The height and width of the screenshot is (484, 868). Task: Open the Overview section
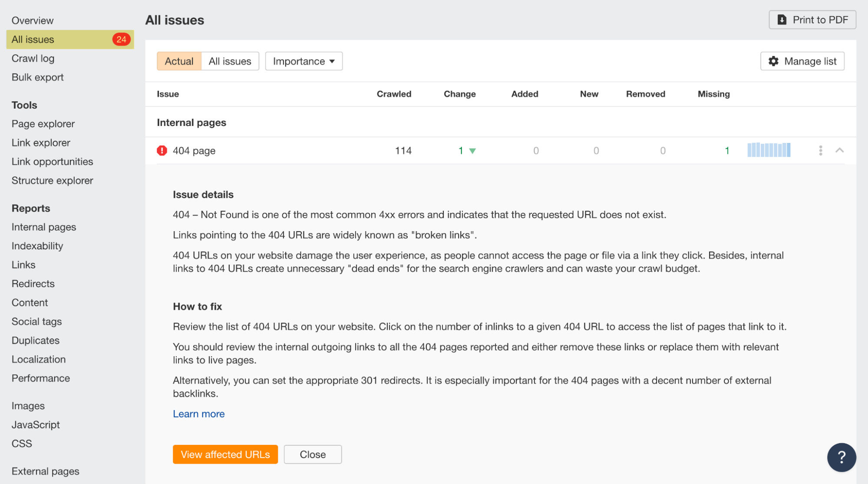[x=33, y=20]
